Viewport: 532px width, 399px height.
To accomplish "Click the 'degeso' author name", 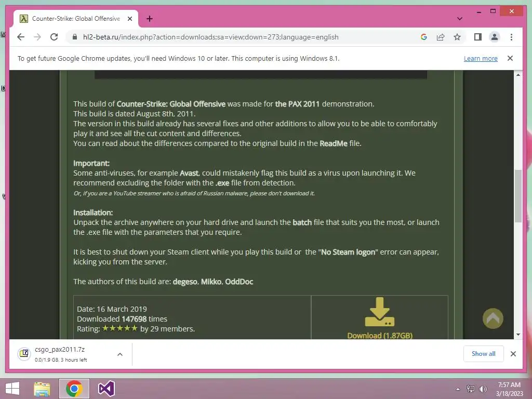I will [x=185, y=282].
